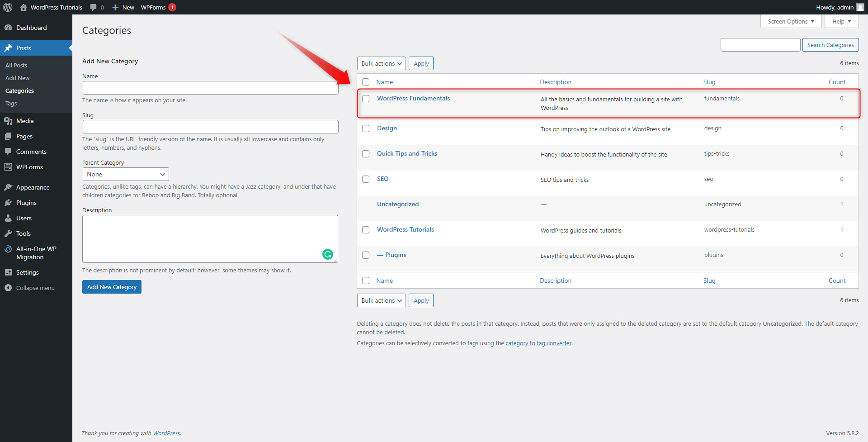The height and width of the screenshot is (442, 868).
Task: Expand the Help panel
Action: pos(841,21)
